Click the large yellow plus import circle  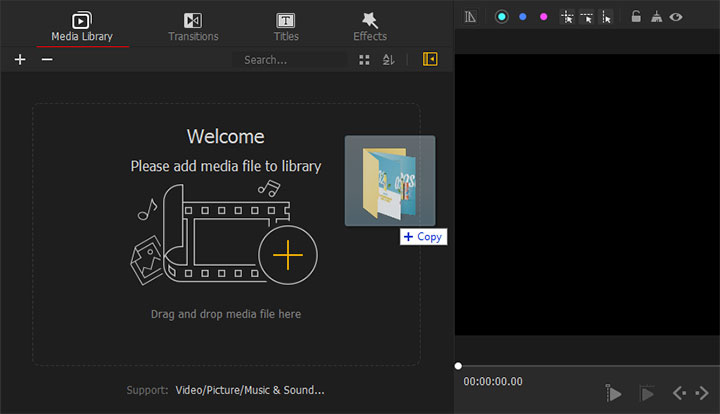click(x=288, y=257)
